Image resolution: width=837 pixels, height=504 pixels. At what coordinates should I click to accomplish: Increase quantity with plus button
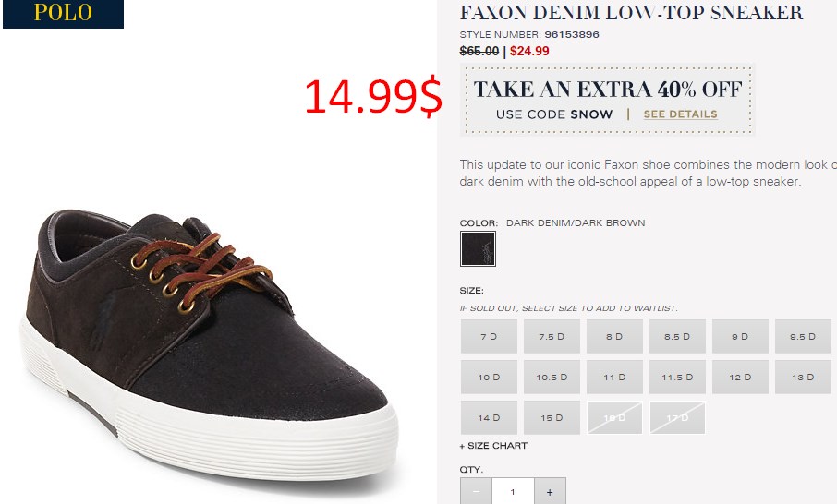[x=550, y=491]
